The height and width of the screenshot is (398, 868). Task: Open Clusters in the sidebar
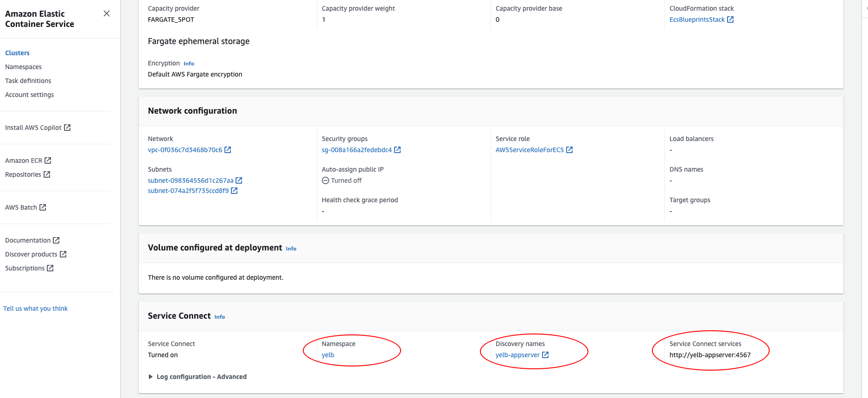(17, 53)
